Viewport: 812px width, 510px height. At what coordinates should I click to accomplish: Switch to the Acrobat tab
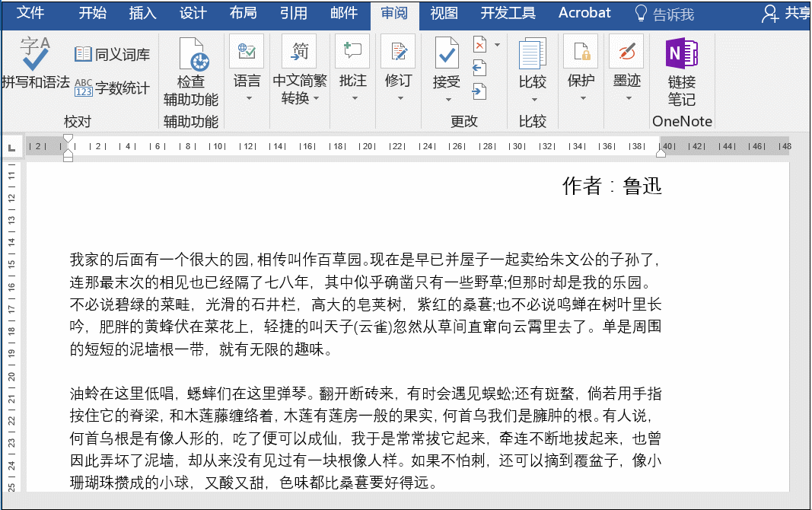click(x=584, y=13)
